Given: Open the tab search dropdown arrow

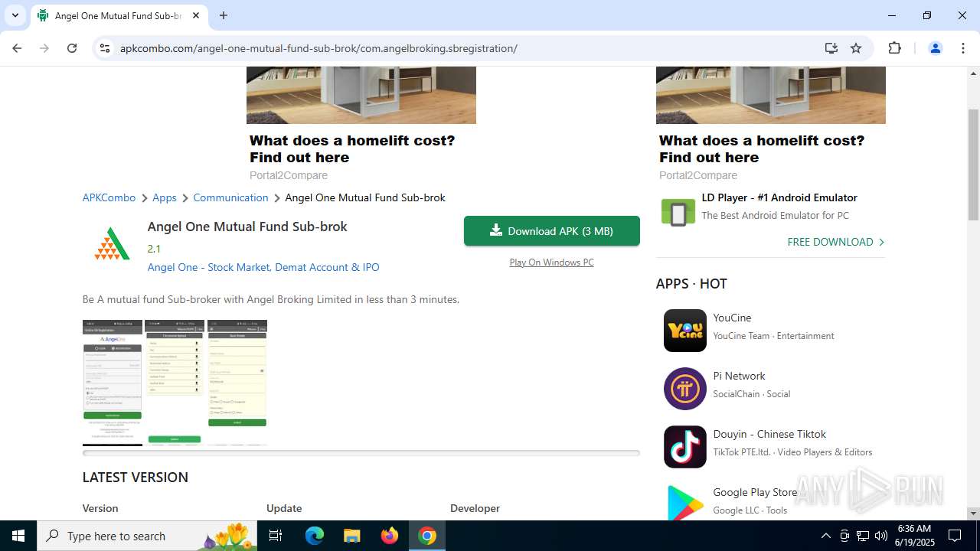Looking at the screenshot, I should coord(15,15).
